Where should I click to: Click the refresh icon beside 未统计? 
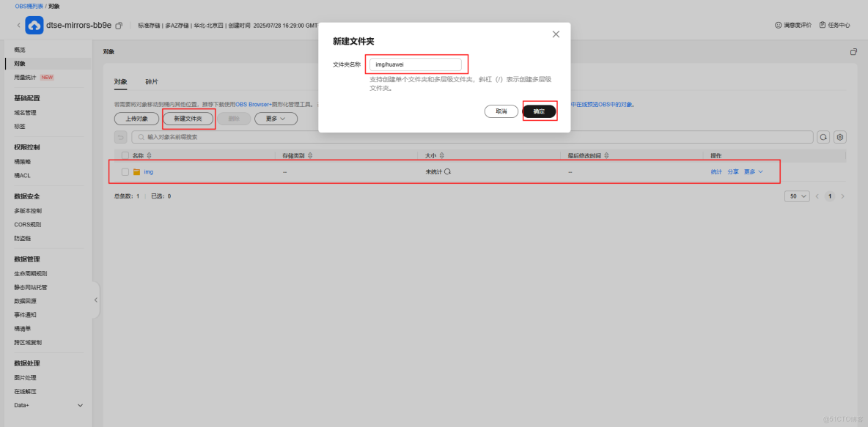click(446, 171)
